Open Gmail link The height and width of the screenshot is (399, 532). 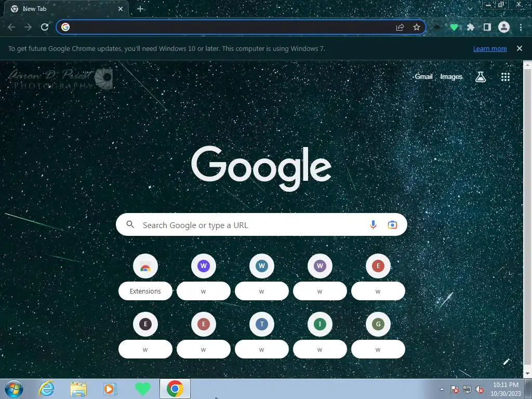tap(424, 77)
